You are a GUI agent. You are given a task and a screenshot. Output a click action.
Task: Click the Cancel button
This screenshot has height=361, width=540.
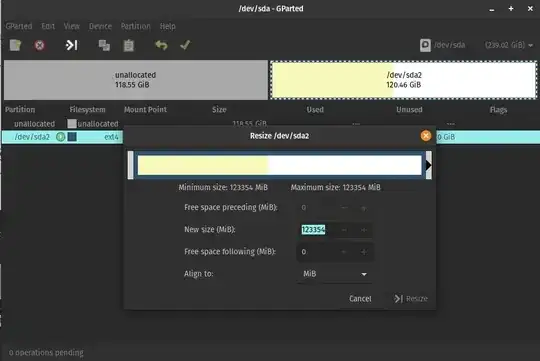pyautogui.click(x=360, y=299)
